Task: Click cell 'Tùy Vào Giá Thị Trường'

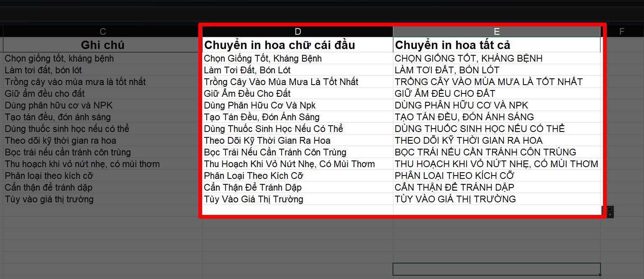Action: pyautogui.click(x=298, y=199)
